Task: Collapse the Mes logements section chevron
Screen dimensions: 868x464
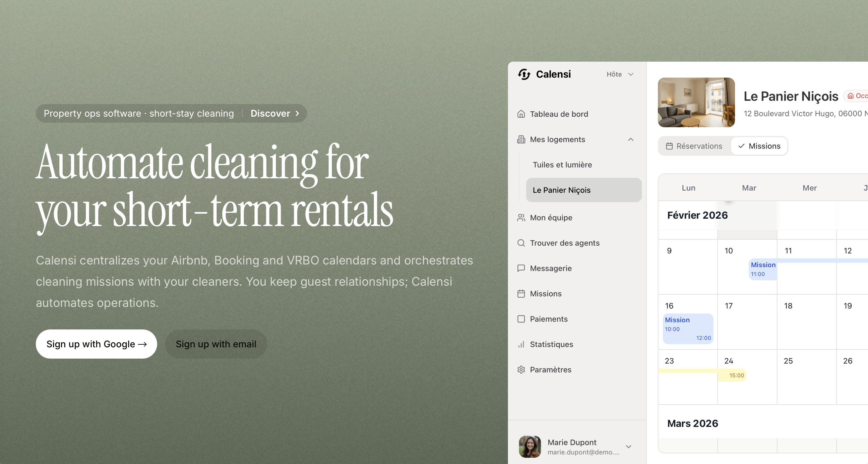Action: (631, 140)
